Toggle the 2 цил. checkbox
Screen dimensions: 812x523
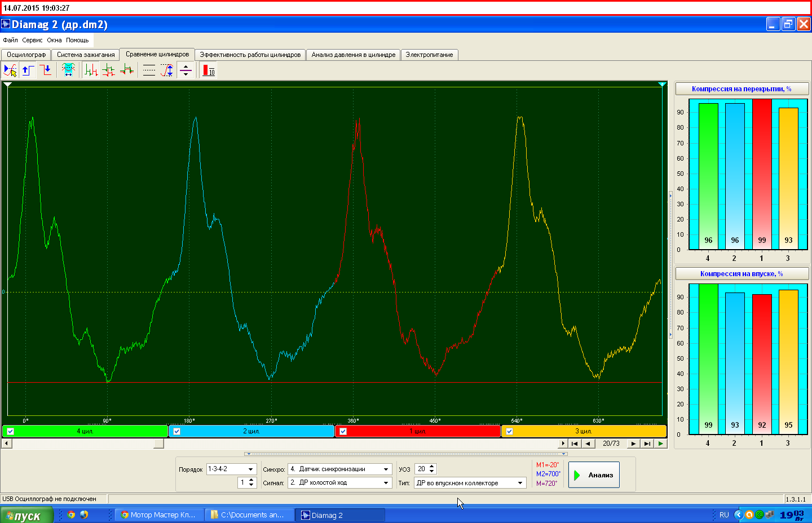176,432
